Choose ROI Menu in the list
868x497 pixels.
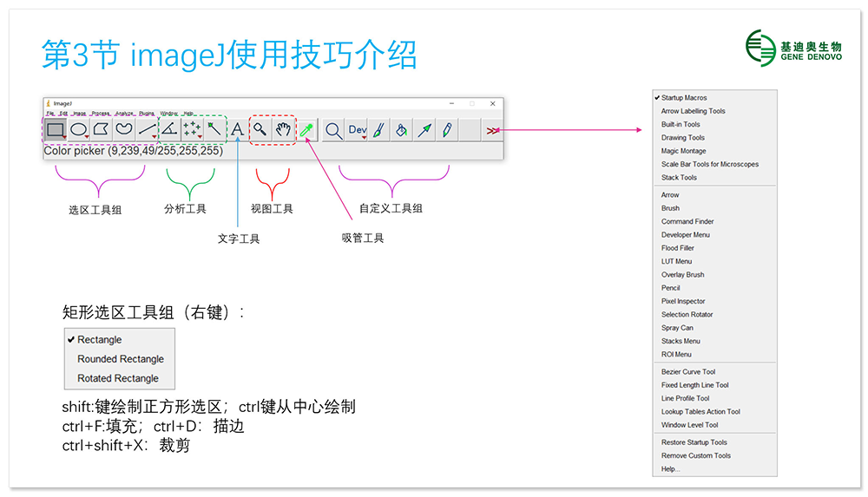click(x=714, y=354)
